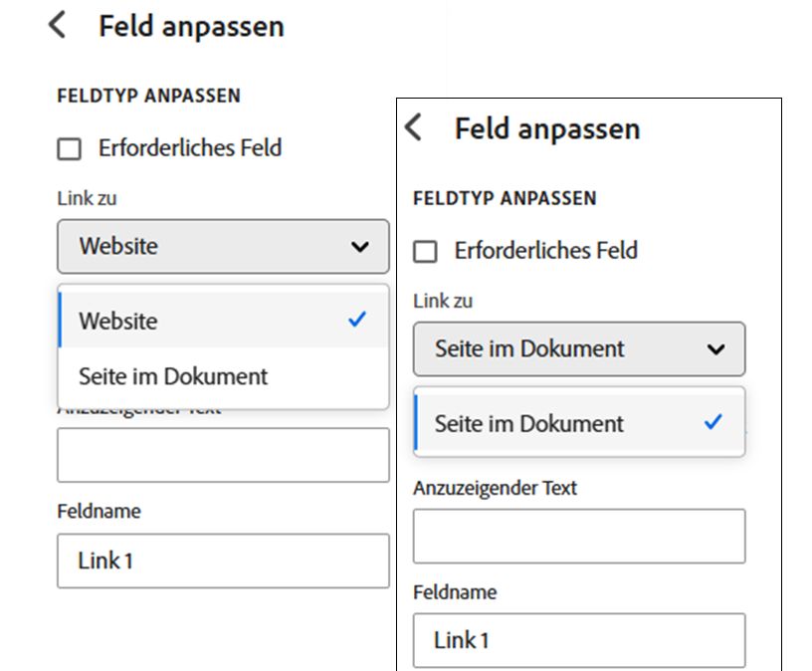
Task: Focus the Anzuzeigender Text field in right panel
Action: tap(579, 537)
